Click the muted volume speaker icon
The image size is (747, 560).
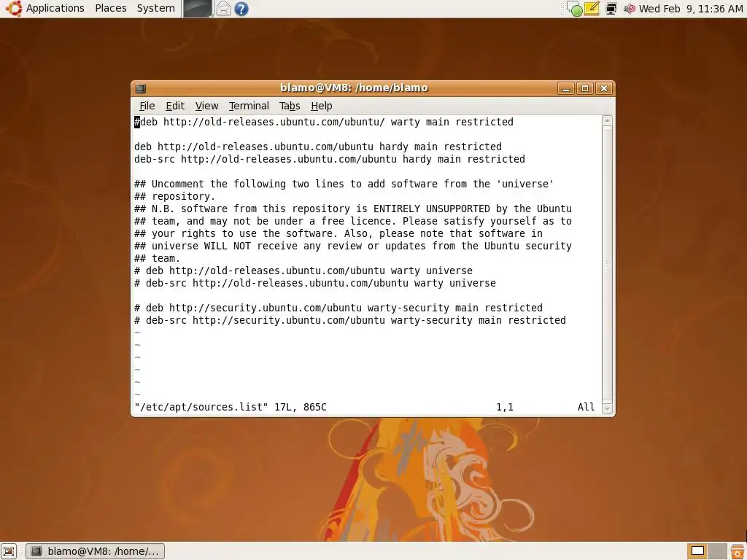coord(630,9)
